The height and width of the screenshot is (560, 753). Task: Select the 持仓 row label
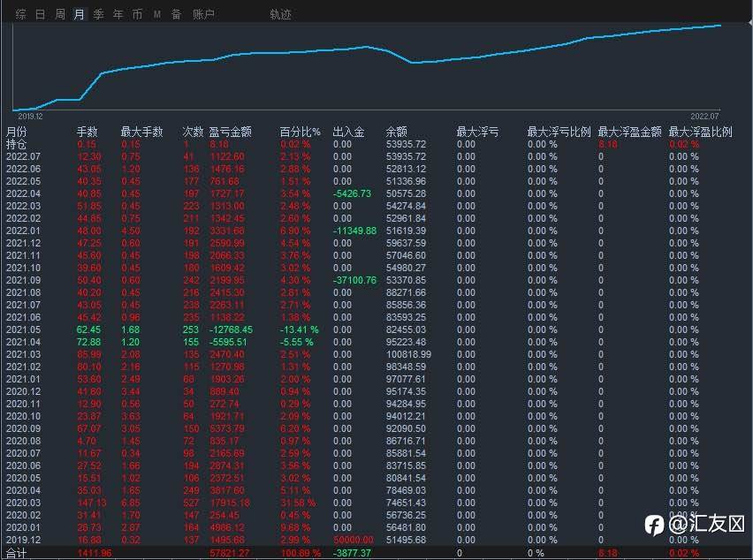(16, 144)
